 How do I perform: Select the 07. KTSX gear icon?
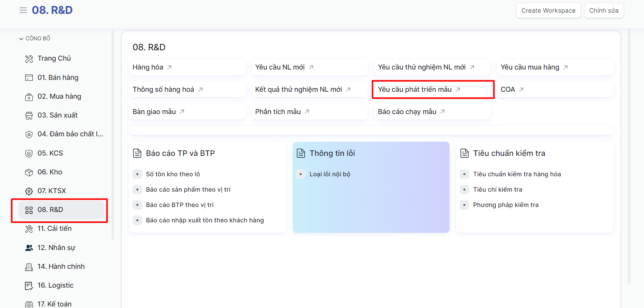pos(29,191)
